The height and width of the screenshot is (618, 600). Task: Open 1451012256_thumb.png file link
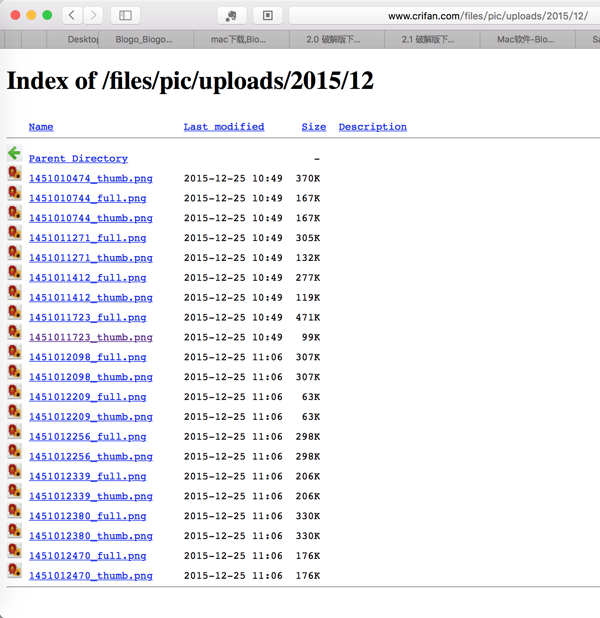click(91, 456)
